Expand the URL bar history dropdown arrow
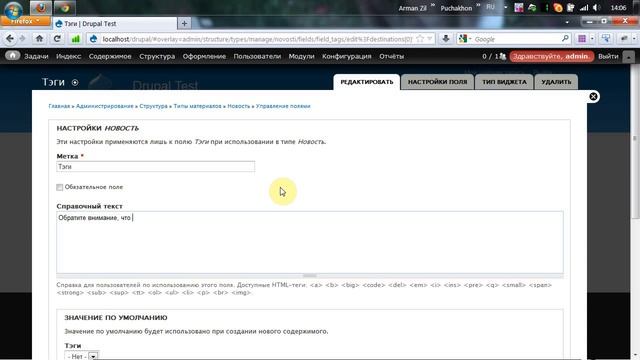This screenshot has height=360, width=640. pos(429,39)
